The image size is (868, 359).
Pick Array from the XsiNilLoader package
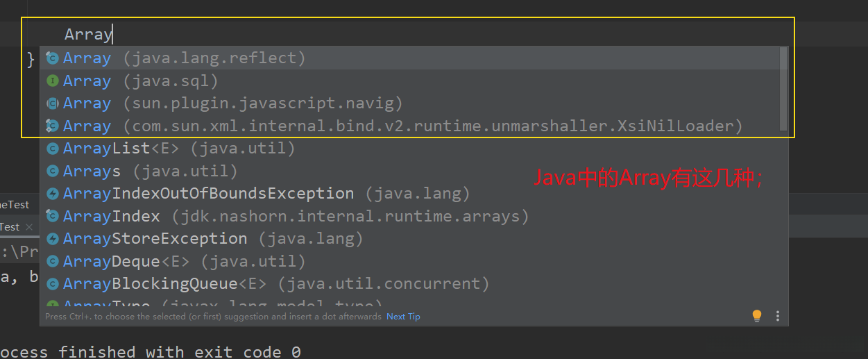pos(402,126)
